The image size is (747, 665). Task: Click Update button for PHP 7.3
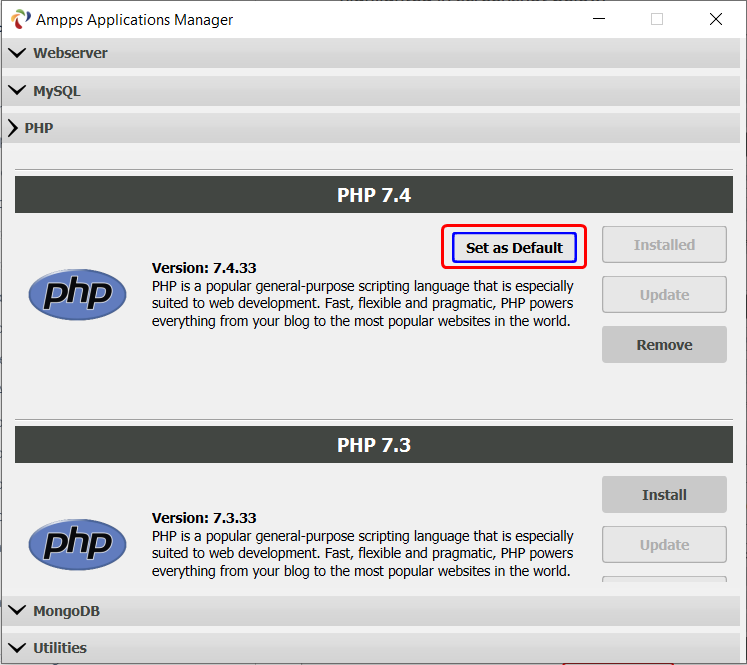[664, 544]
